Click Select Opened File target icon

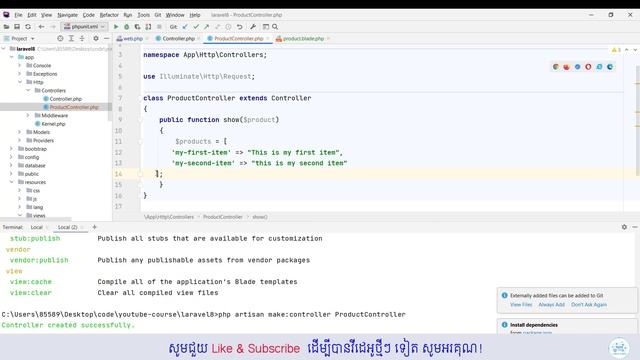(60, 38)
